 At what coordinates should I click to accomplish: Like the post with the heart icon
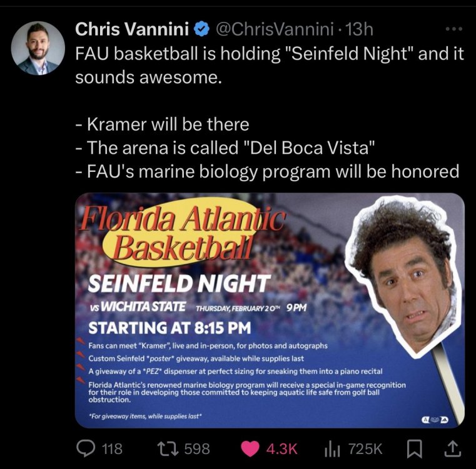coord(250,448)
